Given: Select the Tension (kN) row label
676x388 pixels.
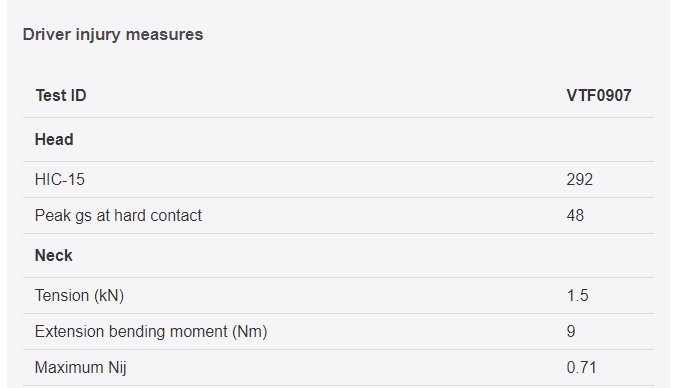Looking at the screenshot, I should (x=79, y=296).
